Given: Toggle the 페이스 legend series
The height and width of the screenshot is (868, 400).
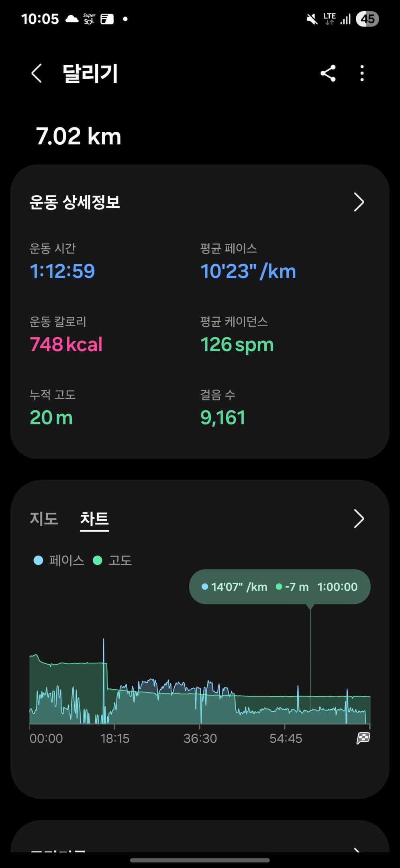Looking at the screenshot, I should tap(59, 560).
